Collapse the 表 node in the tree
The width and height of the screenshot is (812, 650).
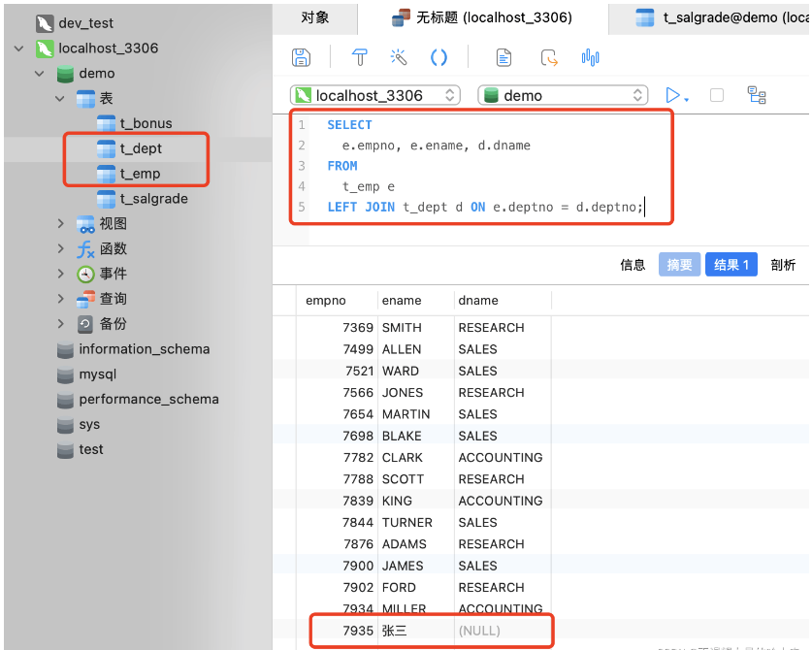coord(57,98)
